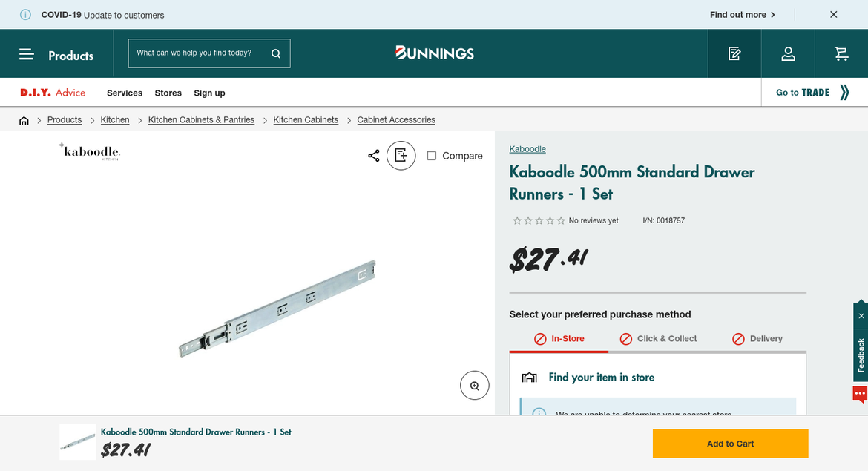The image size is (868, 471).
Task: Click the search magnifier icon
Action: coord(276,53)
